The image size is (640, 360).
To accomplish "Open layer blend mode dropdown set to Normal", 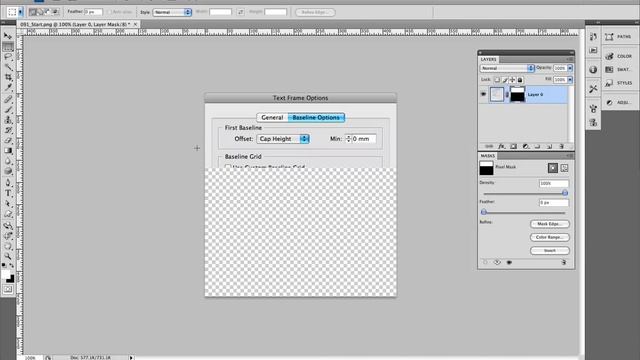I will point(507,68).
